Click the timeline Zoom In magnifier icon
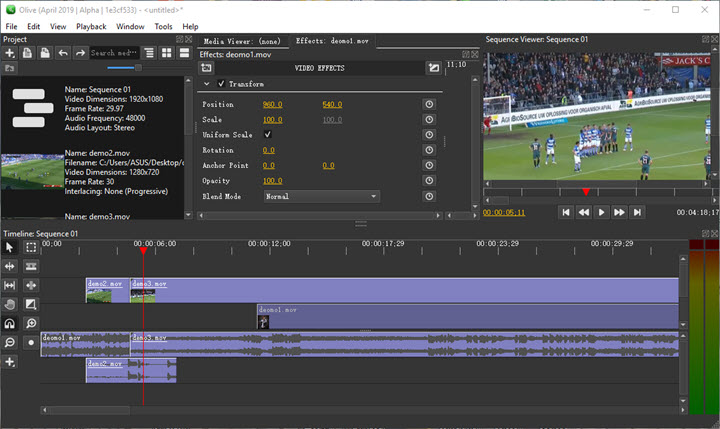720x429 pixels. pyautogui.click(x=31, y=323)
